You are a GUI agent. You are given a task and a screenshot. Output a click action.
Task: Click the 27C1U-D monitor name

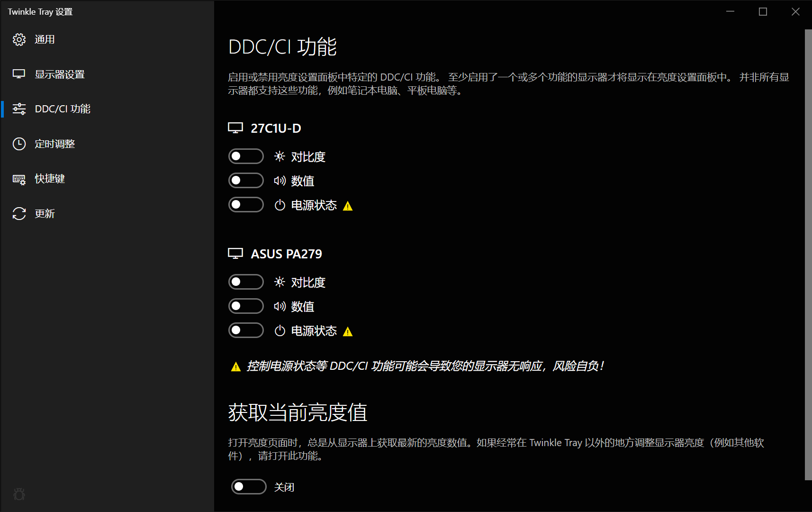276,128
